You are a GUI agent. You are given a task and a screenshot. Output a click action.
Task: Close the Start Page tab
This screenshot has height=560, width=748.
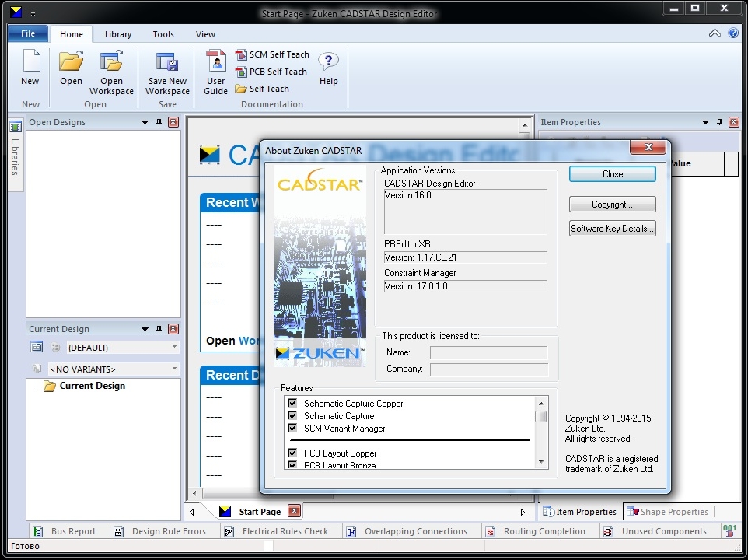(295, 511)
